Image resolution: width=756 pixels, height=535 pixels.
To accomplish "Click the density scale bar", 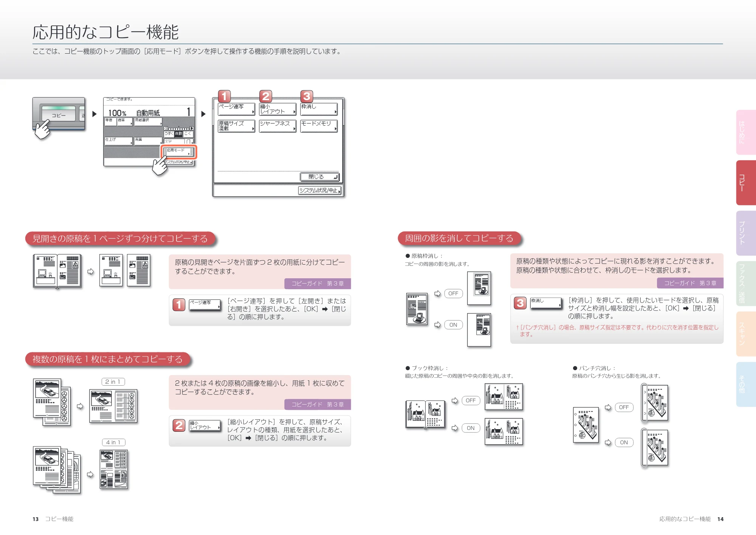I will coord(179,129).
